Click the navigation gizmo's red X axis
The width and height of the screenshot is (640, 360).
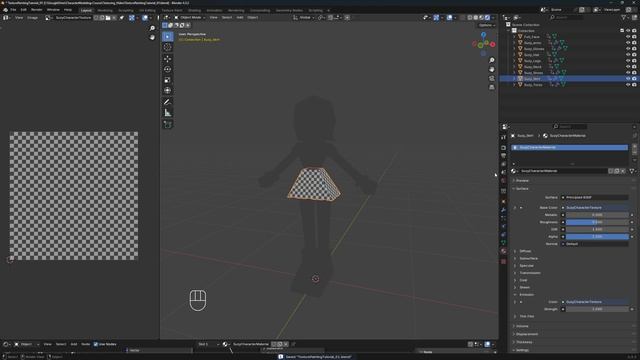(493, 44)
